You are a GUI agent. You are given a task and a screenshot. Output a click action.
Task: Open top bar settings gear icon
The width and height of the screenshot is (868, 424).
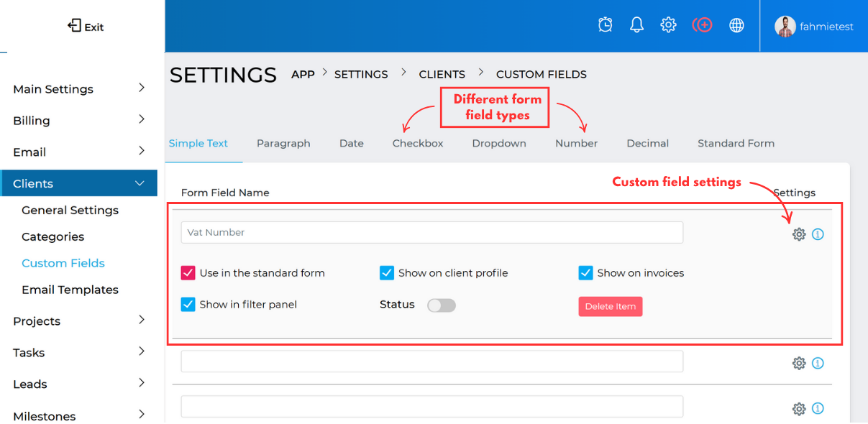[x=668, y=25]
